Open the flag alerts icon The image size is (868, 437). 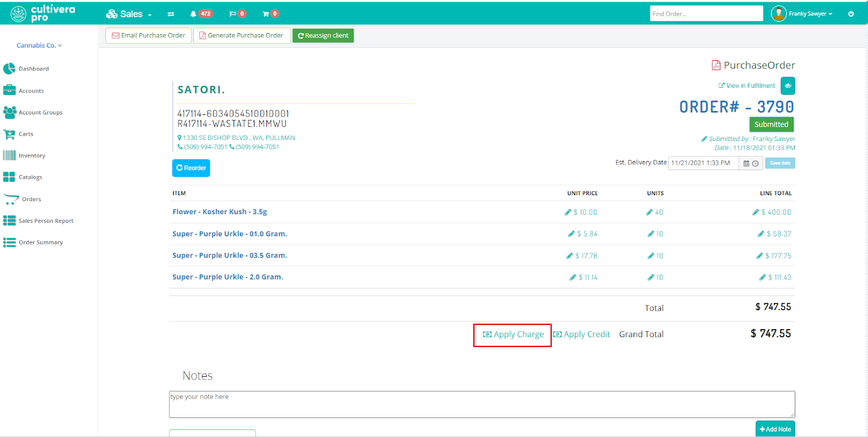(238, 14)
